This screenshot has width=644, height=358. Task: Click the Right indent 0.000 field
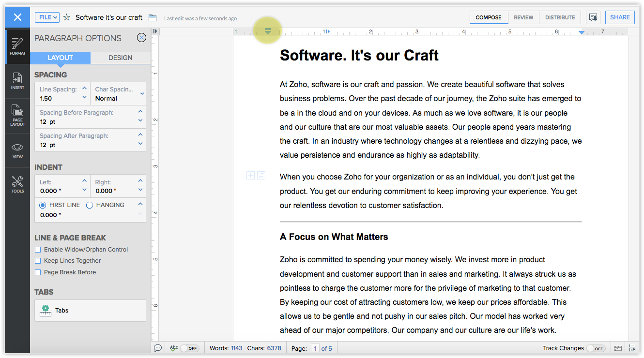(107, 191)
